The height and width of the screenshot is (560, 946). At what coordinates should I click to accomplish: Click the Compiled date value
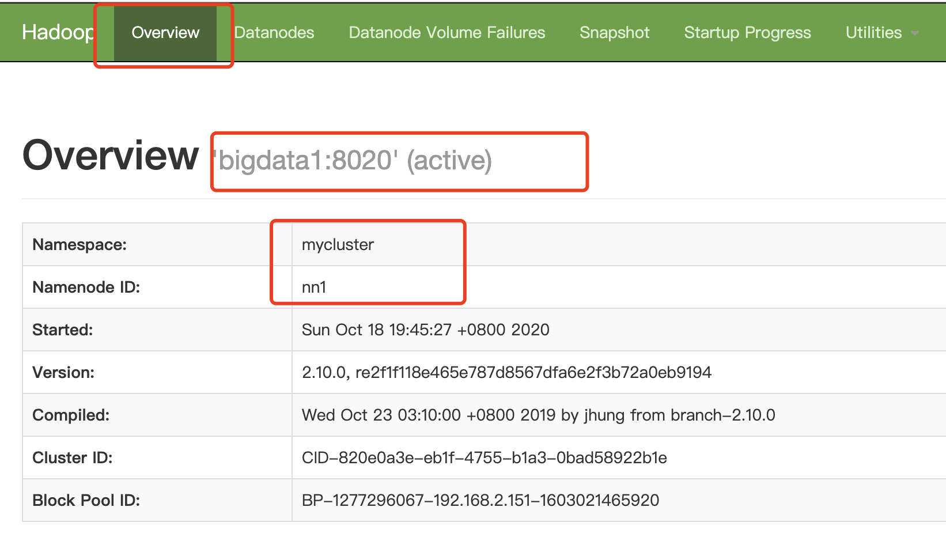pyautogui.click(x=538, y=415)
